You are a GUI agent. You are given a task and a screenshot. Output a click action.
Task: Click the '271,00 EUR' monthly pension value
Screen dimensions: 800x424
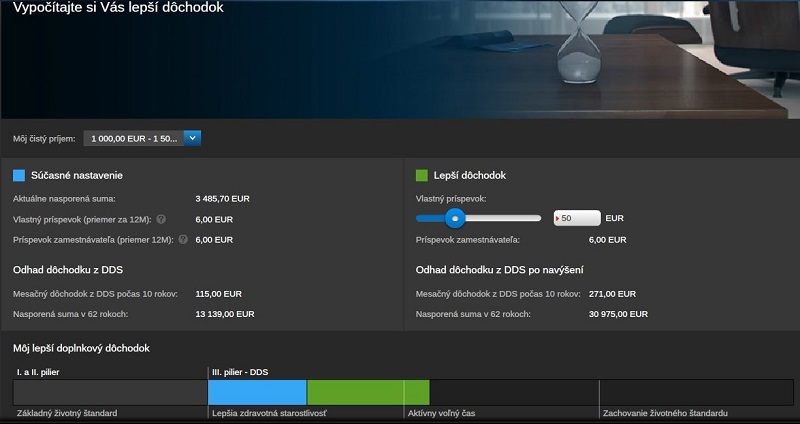pyautogui.click(x=612, y=294)
